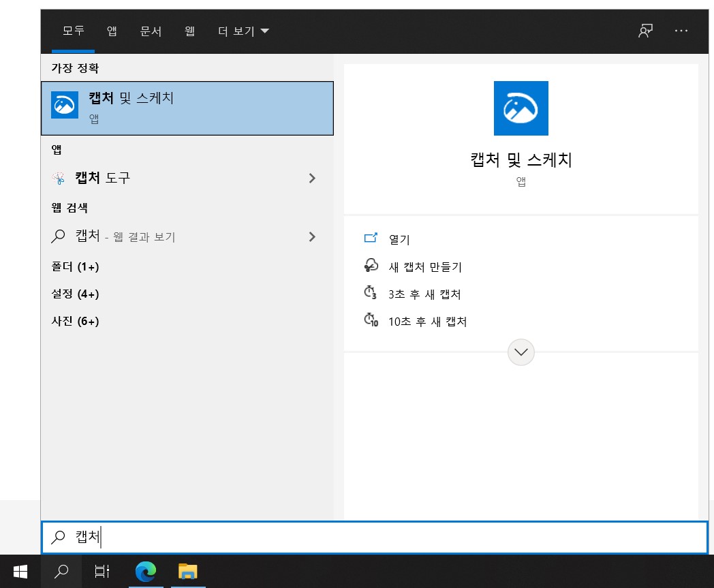Expand the 사진 (6+) group

[75, 321]
